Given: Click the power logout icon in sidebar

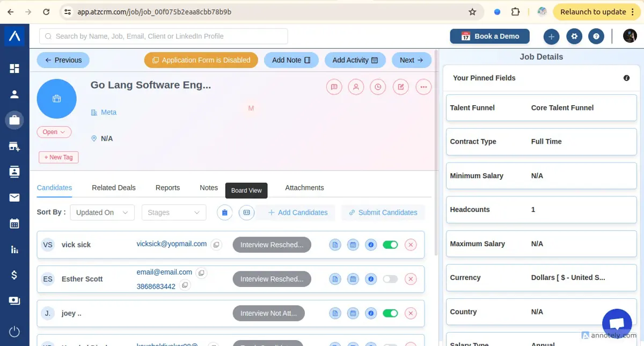Looking at the screenshot, I should pos(14,332).
